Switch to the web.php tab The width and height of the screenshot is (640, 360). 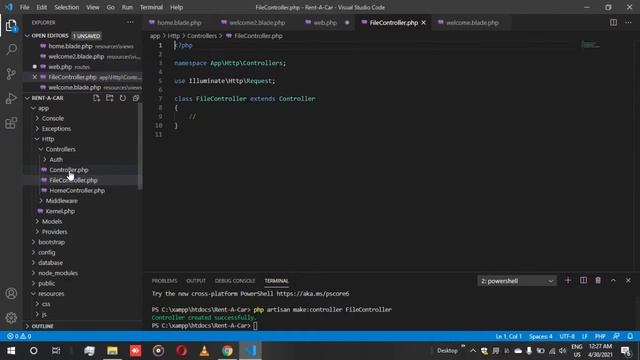[x=325, y=22]
